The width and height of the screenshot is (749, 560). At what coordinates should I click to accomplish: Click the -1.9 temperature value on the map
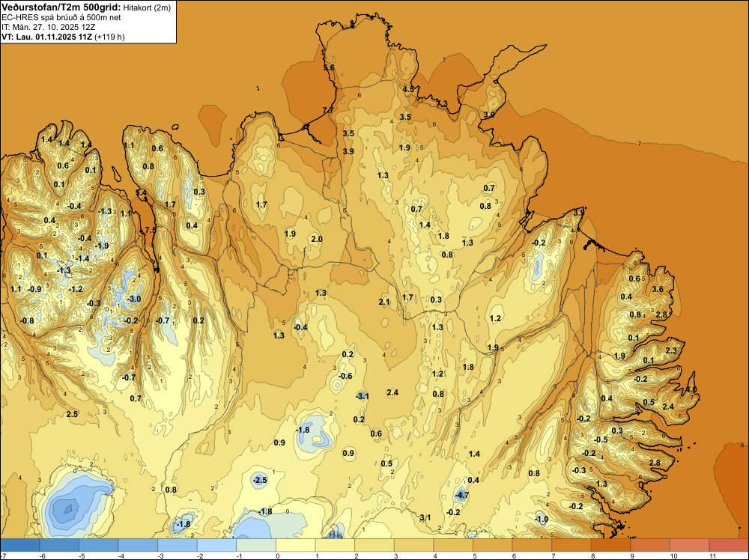point(102,246)
